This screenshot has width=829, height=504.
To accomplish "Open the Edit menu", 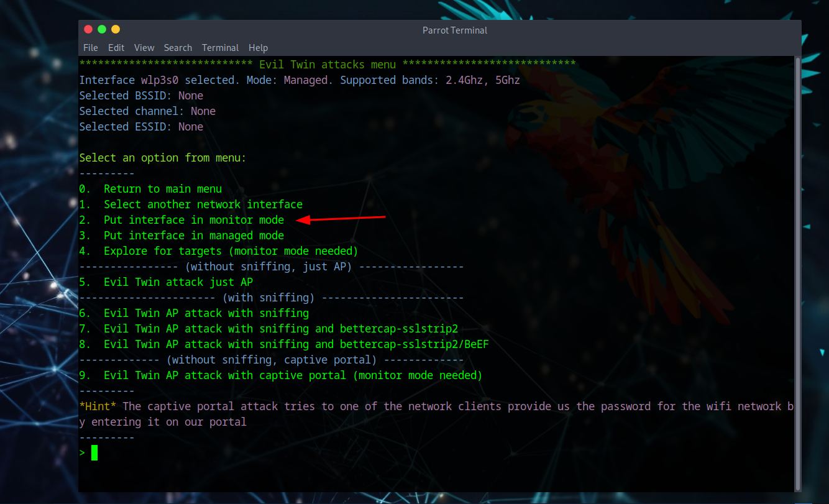I will tap(116, 48).
